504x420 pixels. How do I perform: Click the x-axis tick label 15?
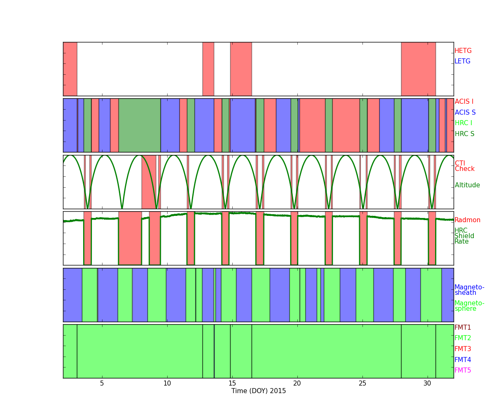click(x=232, y=383)
